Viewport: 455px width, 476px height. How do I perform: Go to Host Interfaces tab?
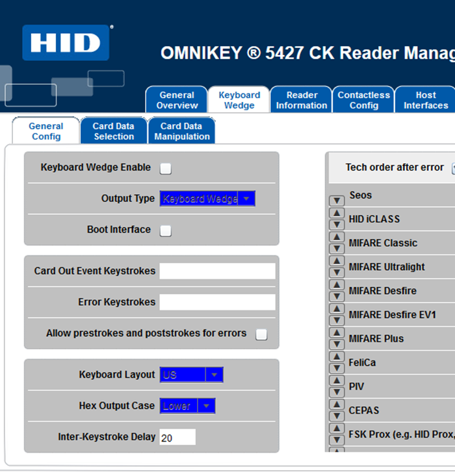coord(426,100)
